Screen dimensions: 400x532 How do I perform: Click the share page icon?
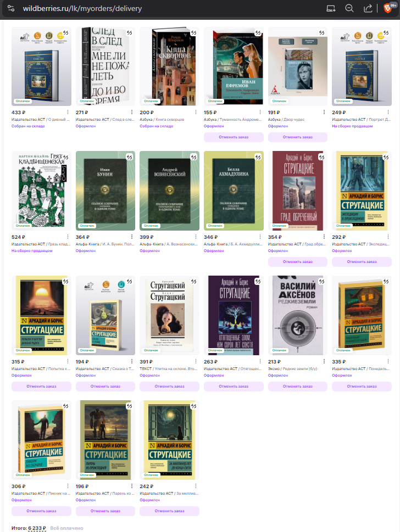click(x=368, y=8)
